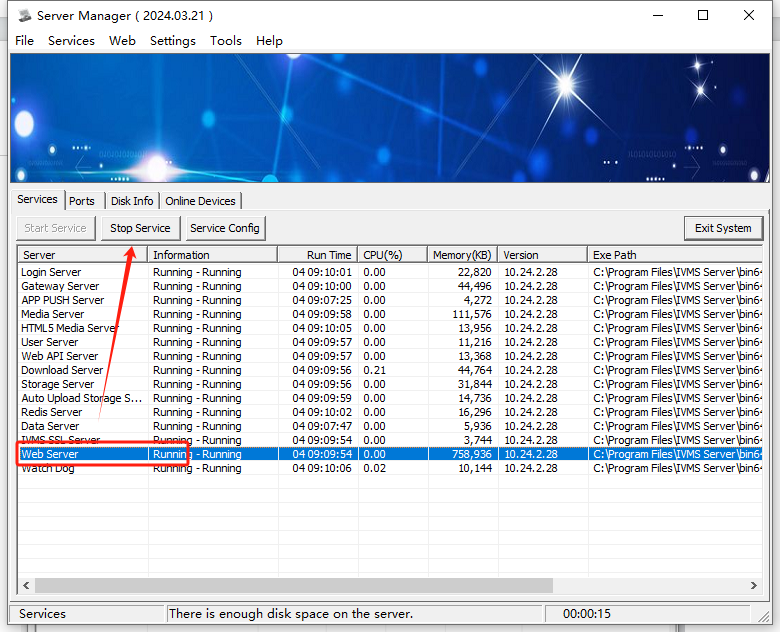Viewport: 780px width, 632px height.
Task: Click the disk space status message
Action: click(x=291, y=614)
